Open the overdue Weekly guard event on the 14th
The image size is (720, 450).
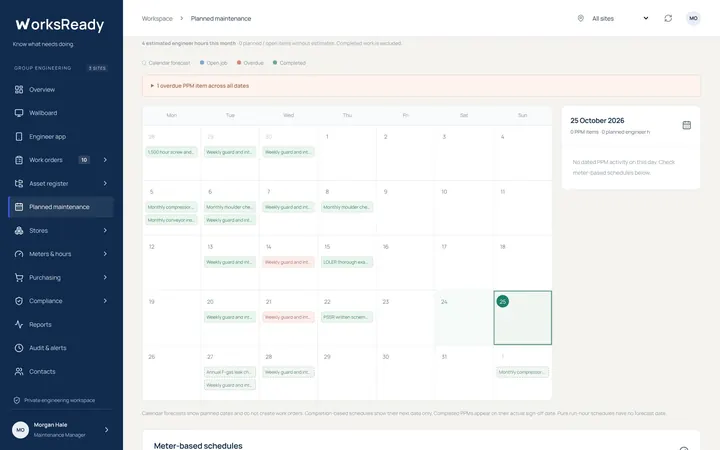288,262
